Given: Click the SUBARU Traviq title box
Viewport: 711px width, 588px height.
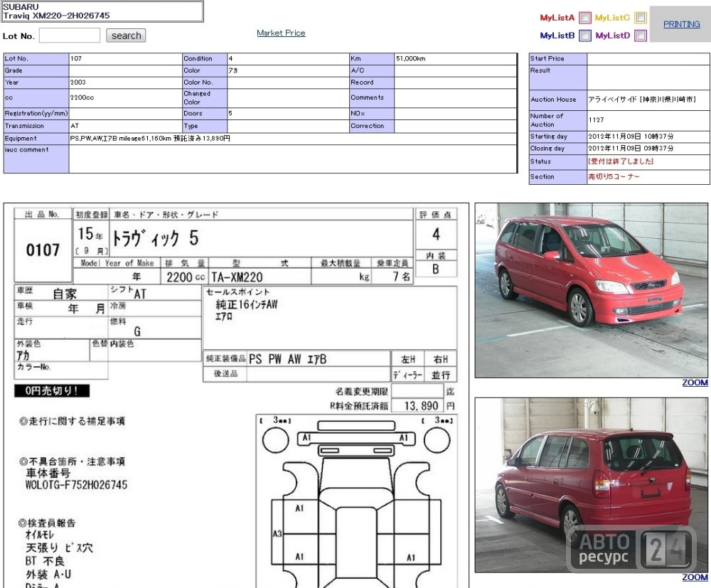Looking at the screenshot, I should pos(102,11).
